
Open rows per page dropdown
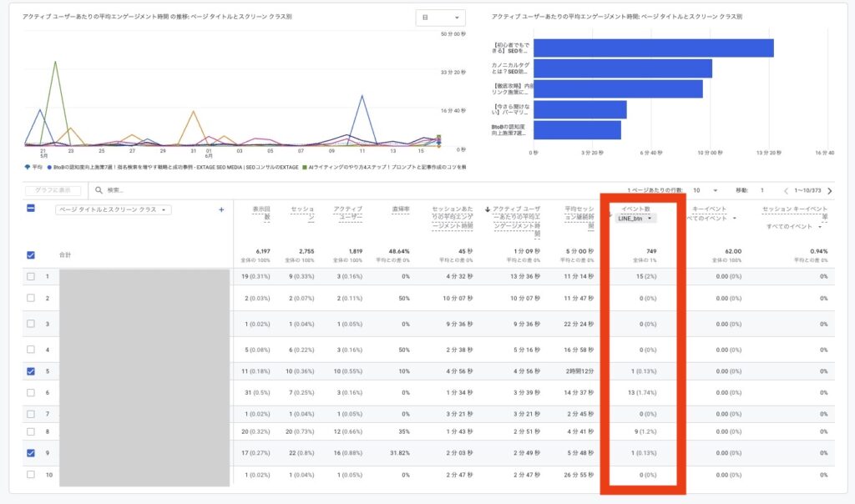705,191
